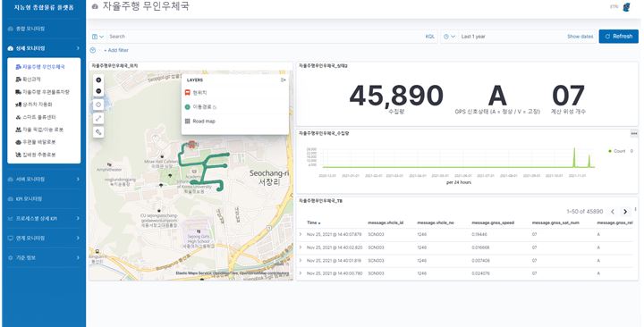Click the panel options ellipsis on 수집량 chart

pos(634,133)
